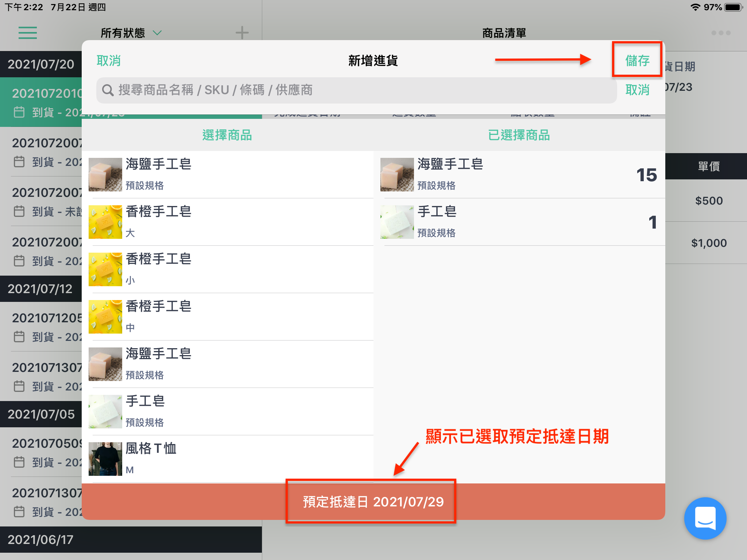Focus the product search field
Image resolution: width=747 pixels, height=560 pixels.
tap(356, 90)
